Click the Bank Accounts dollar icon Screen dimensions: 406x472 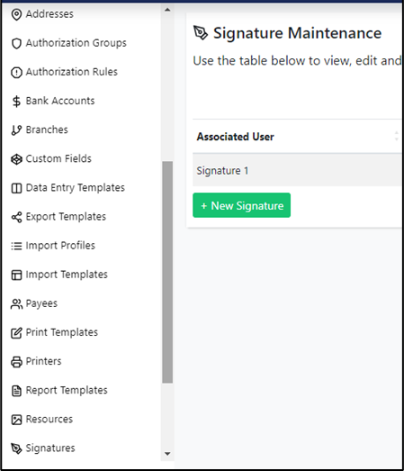(16, 101)
